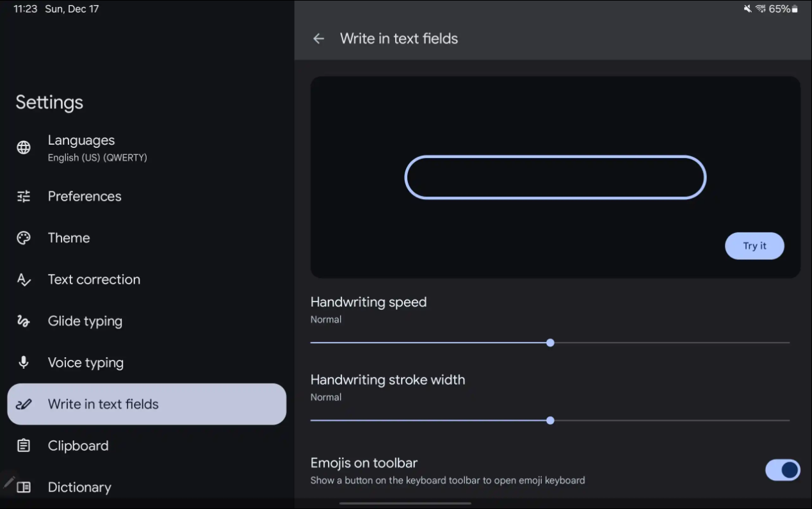The height and width of the screenshot is (509, 812).
Task: Click the Handwriting speed slider handle
Action: [550, 343]
